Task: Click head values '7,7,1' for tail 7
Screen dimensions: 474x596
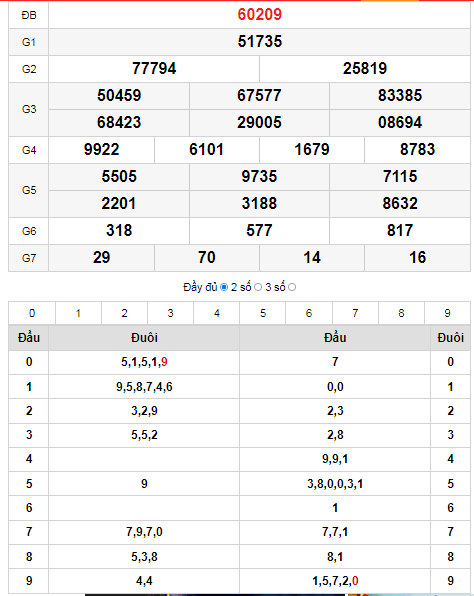Action: tap(335, 532)
